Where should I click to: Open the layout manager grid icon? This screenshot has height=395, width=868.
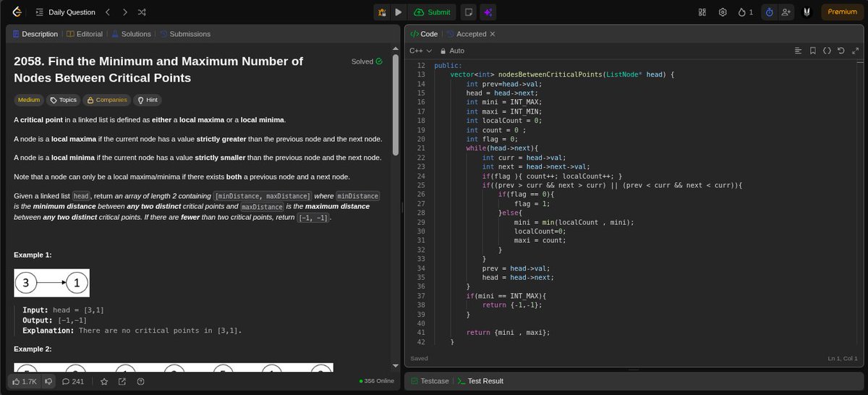(x=702, y=12)
